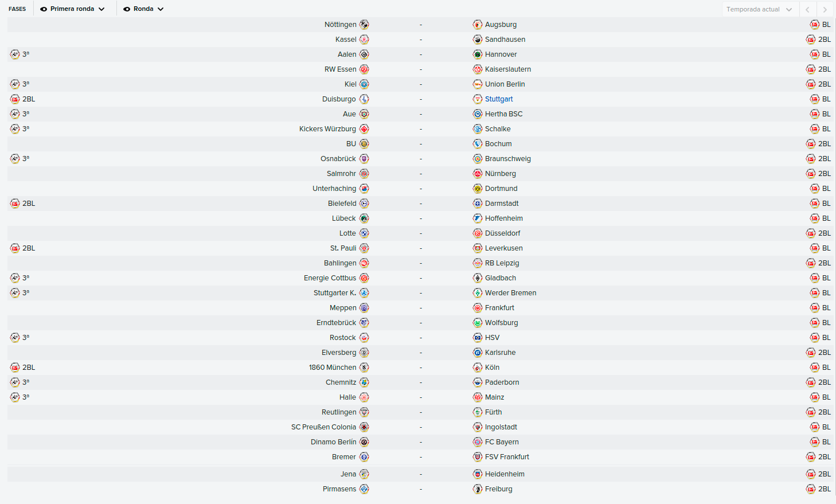Image resolution: width=836 pixels, height=504 pixels.
Task: Toggle the eye icon next to Primera ronda
Action: tap(44, 9)
